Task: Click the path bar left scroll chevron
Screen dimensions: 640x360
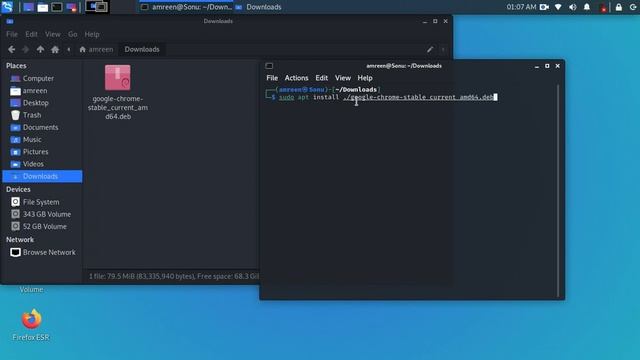Action: coord(69,49)
